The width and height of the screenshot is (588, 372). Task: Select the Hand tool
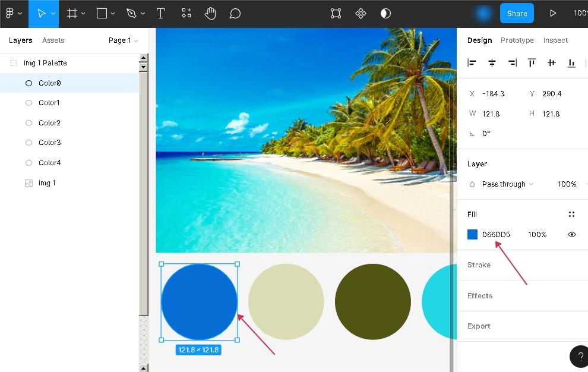click(x=210, y=14)
